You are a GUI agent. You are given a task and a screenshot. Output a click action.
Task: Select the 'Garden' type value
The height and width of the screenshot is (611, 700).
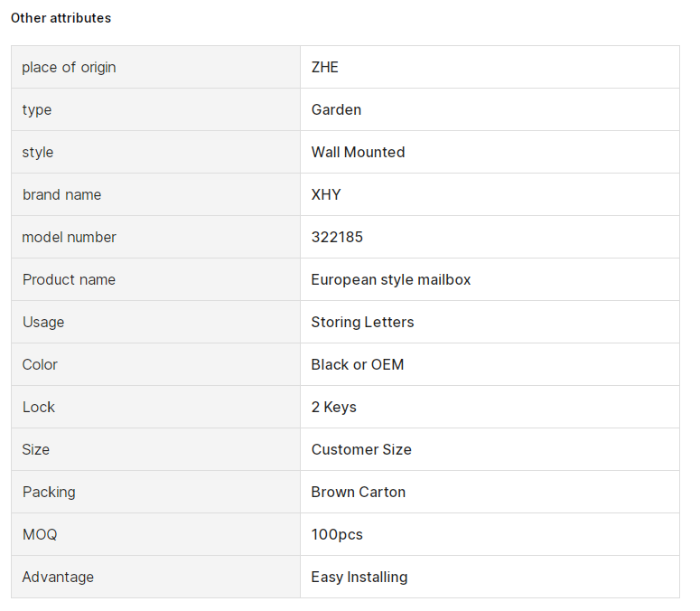click(336, 109)
